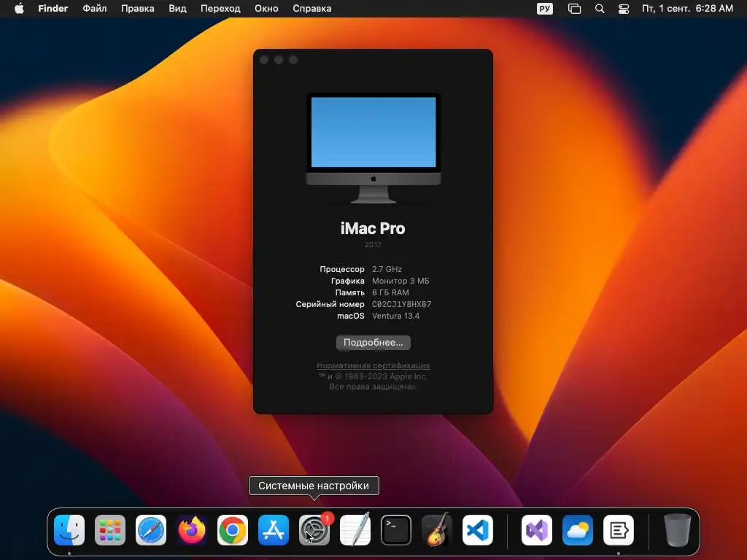The width and height of the screenshot is (747, 560).
Task: Open Visual Studio Code in Dock
Action: pyautogui.click(x=478, y=530)
